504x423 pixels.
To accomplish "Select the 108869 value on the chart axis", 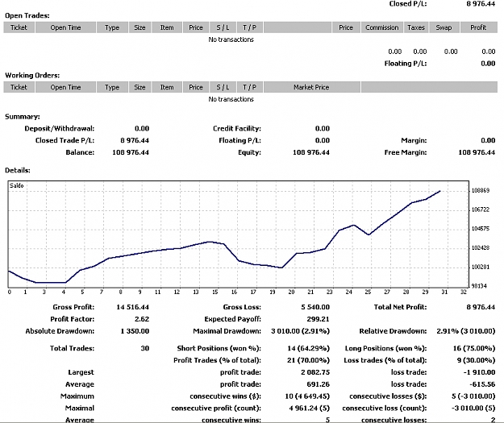I will [x=481, y=190].
